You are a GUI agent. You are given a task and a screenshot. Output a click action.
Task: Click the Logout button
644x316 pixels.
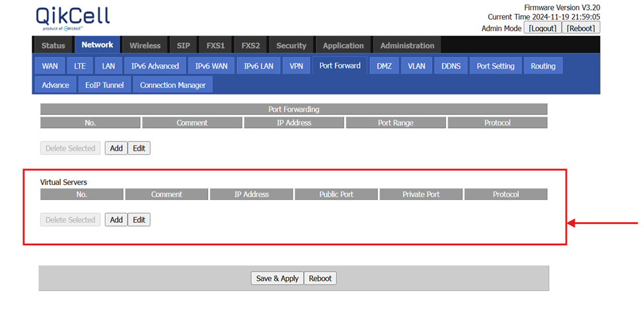(542, 28)
